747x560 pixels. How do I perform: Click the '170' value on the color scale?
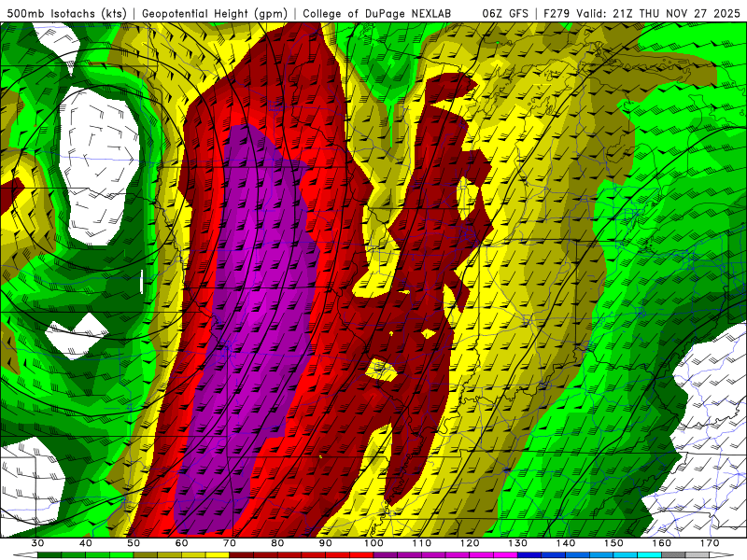[710, 543]
